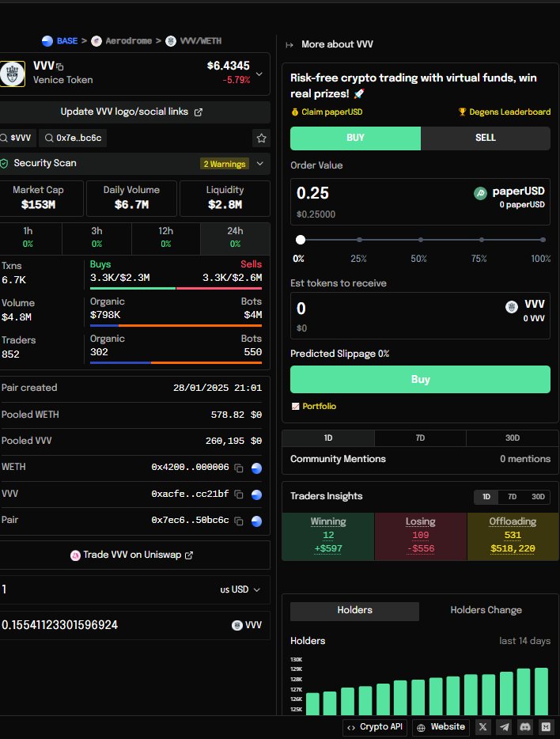Click the 2 Warnings badge

[x=225, y=164]
